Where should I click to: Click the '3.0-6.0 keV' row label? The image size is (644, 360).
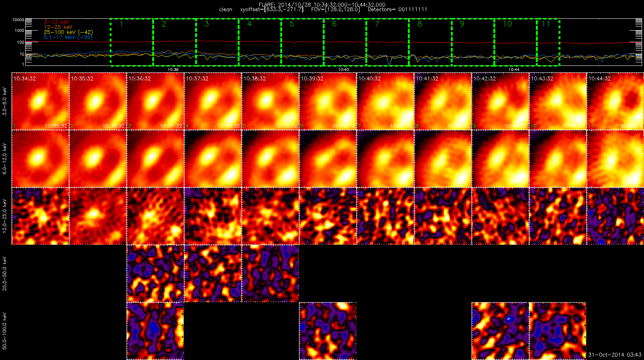click(x=5, y=101)
